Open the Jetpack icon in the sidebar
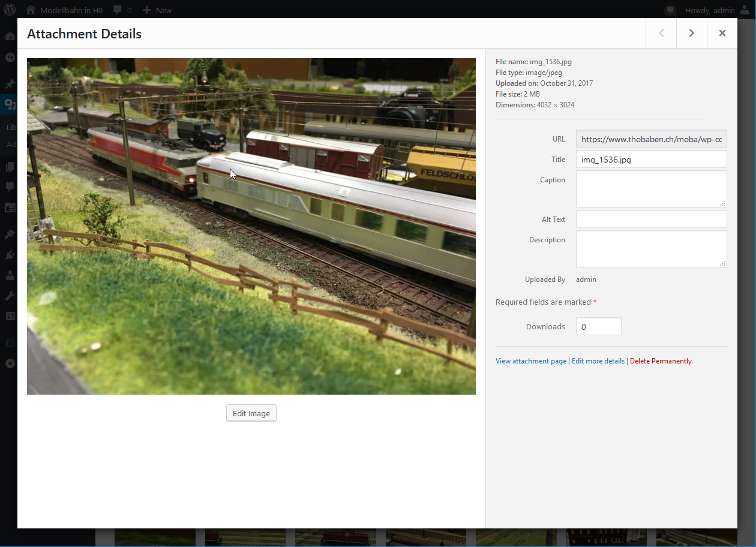The width and height of the screenshot is (756, 547). 10,58
